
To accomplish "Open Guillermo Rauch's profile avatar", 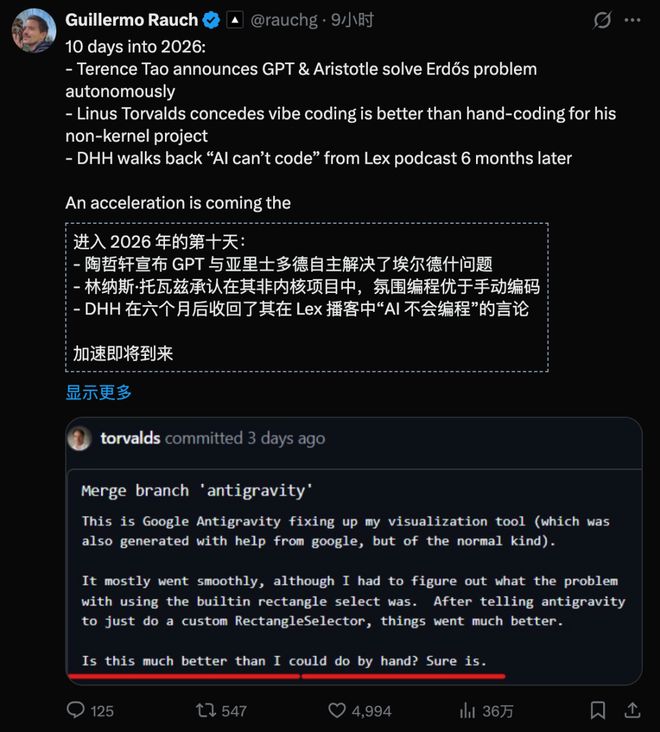I will tap(32, 29).
